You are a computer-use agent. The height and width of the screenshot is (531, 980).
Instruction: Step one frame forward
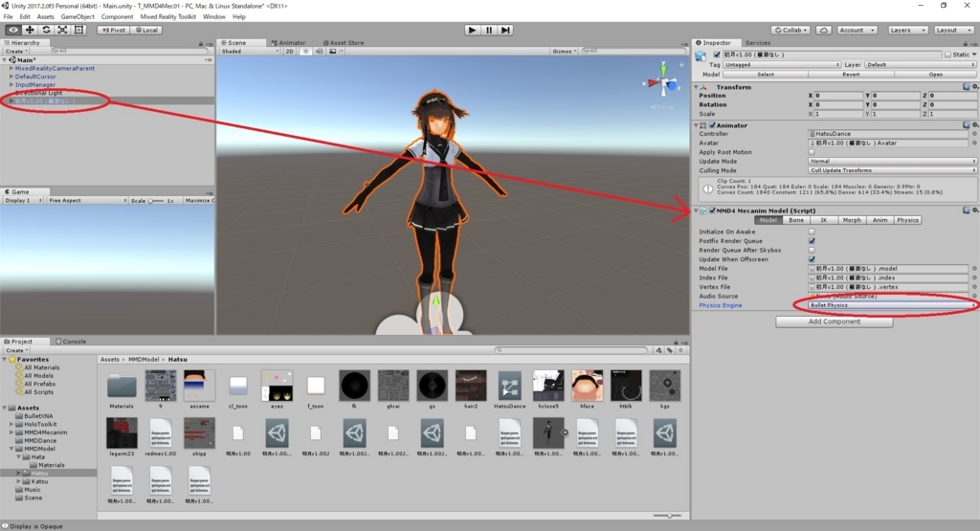point(505,30)
